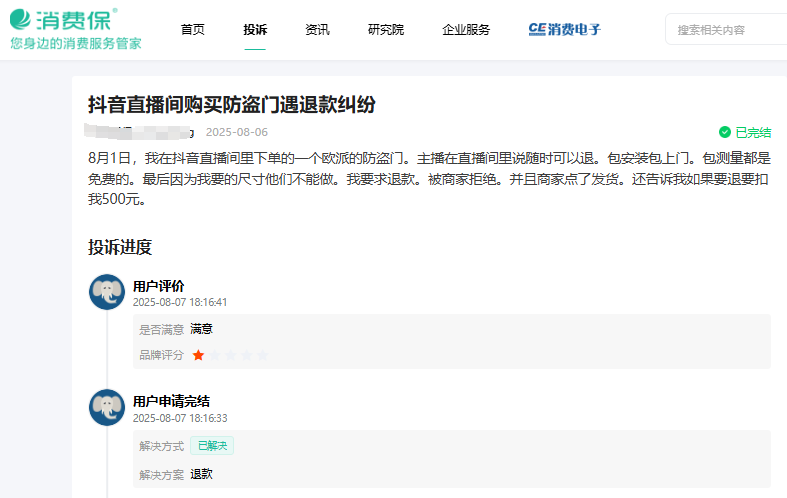Open the 首页 nav item
The height and width of the screenshot is (498, 787).
[193, 30]
